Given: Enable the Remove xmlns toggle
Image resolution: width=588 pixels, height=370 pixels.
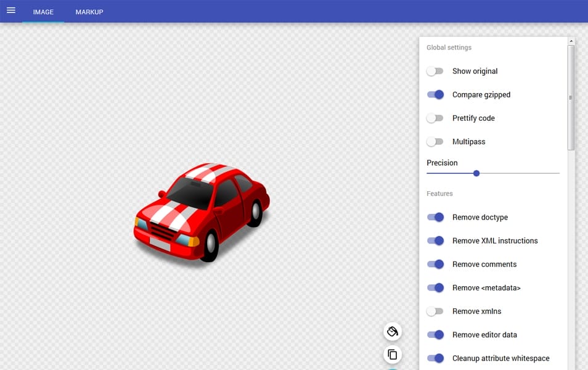Looking at the screenshot, I should pos(435,311).
